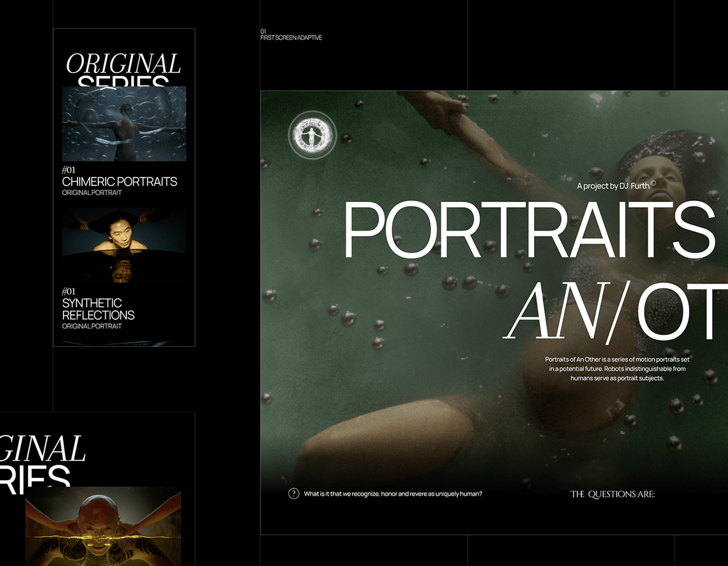728x566 pixels.
Task: Click the 'ORIGINAL PORTRAIT' subtitle under Chimeric Portraits
Action: click(91, 193)
